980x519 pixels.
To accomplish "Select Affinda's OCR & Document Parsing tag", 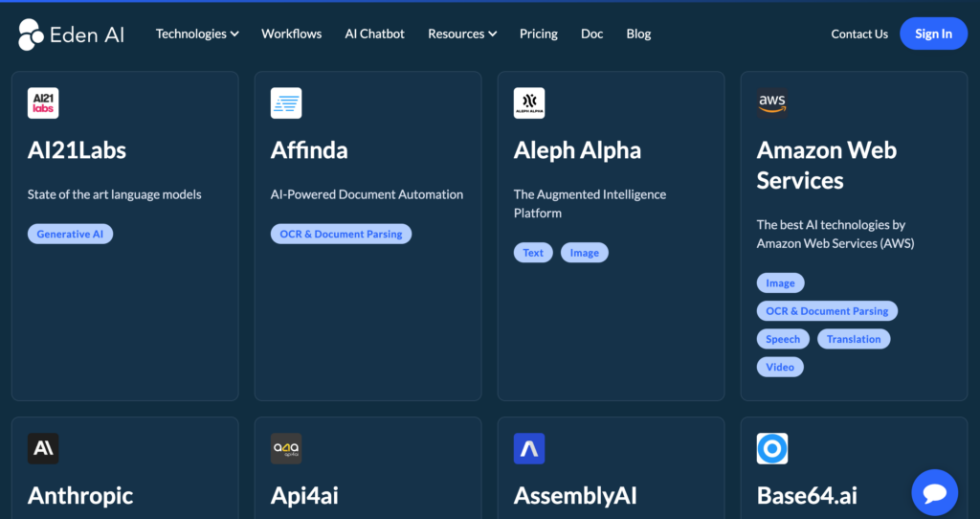I will (x=342, y=234).
